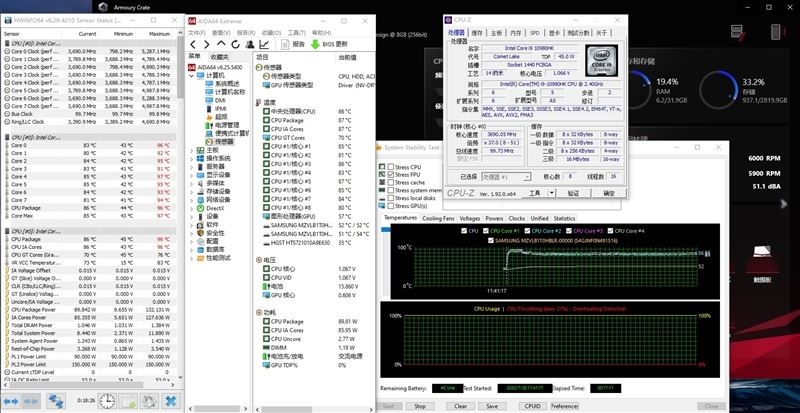Switch to Cooling Fans tab
Screen dimensions: 800x413
[x=438, y=218]
